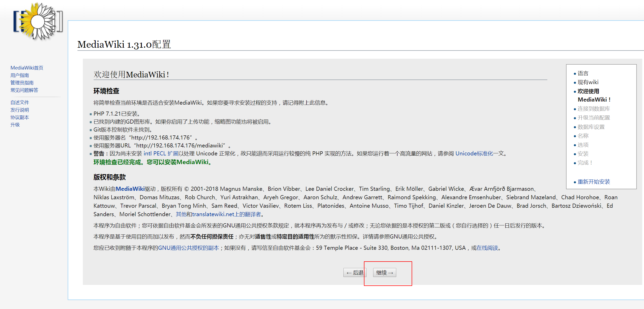Open the 在线阅读 link
Viewport: 644px width, 309px height.
[487, 248]
